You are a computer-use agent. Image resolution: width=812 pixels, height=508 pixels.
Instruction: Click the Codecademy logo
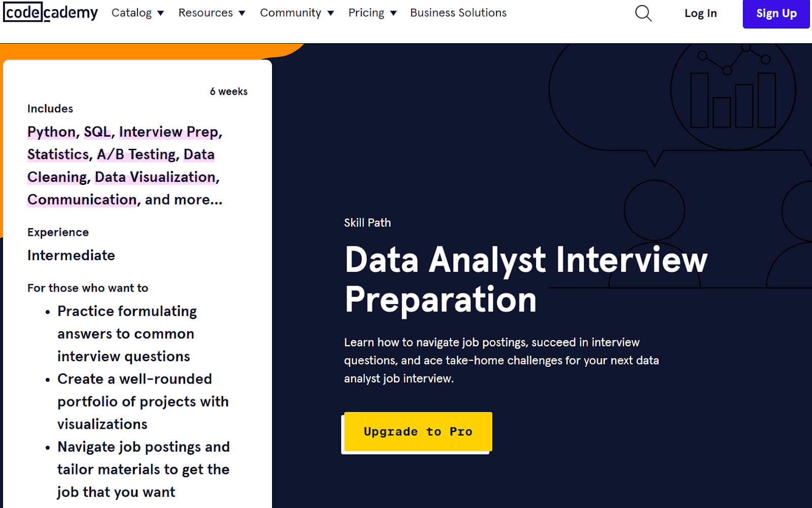tap(51, 13)
